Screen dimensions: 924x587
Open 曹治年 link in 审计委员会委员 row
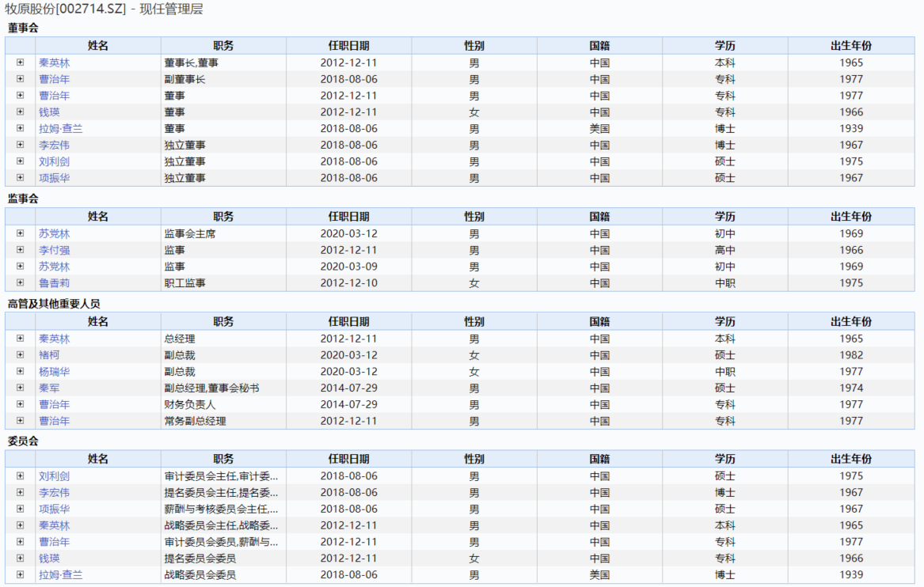(54, 542)
